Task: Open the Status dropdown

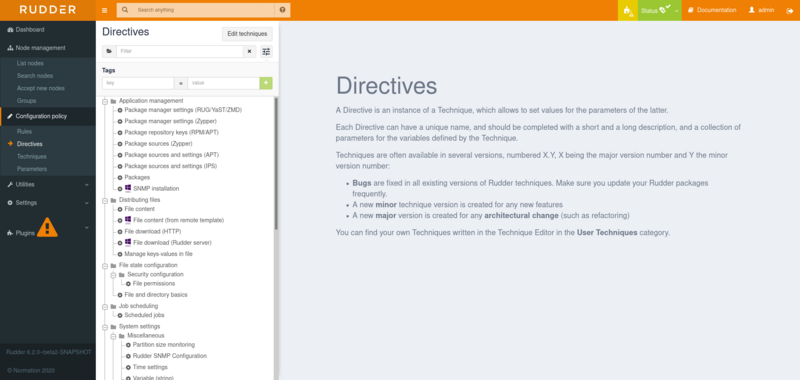Action: [x=659, y=10]
